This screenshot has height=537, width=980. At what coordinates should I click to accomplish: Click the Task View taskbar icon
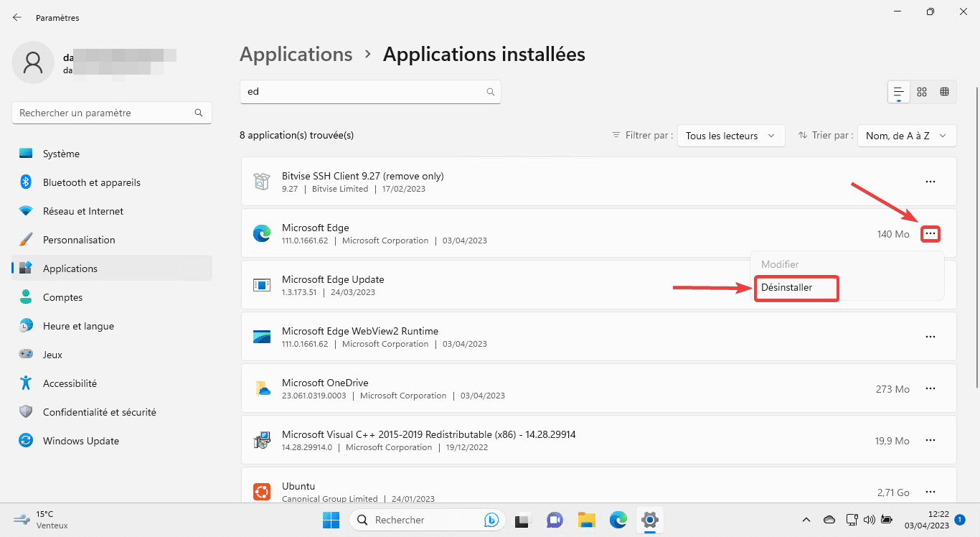click(523, 519)
